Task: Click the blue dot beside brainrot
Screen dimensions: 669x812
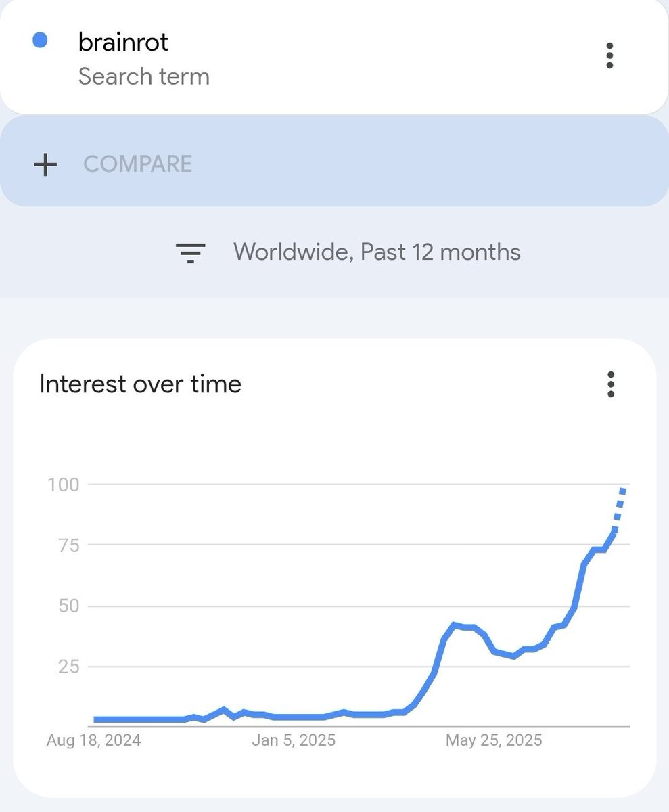Action: (x=40, y=41)
